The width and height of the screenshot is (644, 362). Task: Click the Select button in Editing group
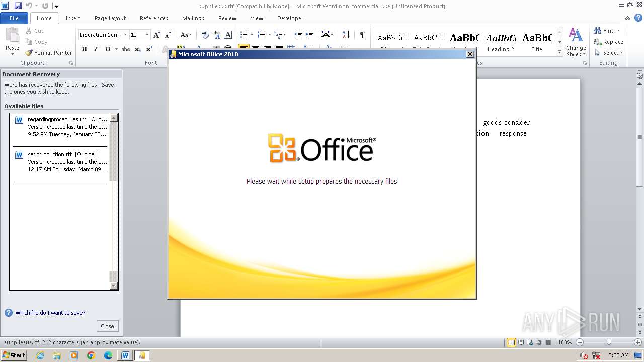pyautogui.click(x=609, y=53)
